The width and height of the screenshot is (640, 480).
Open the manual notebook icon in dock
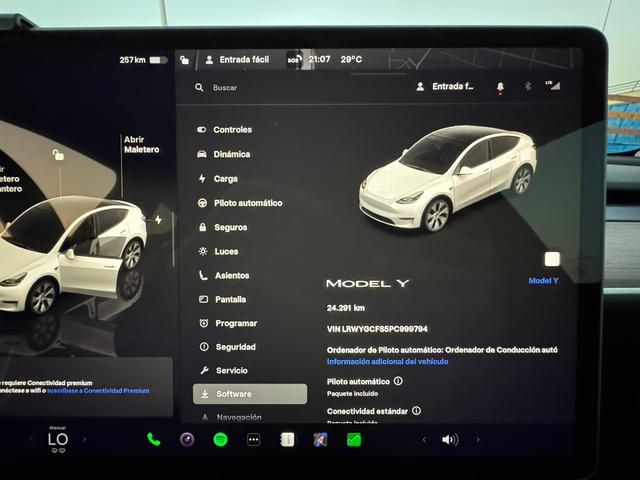(x=287, y=440)
